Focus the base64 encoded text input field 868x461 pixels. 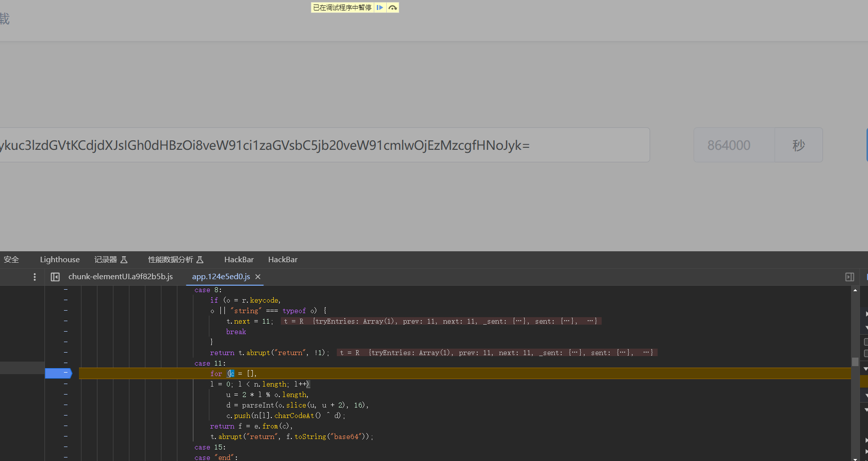(x=325, y=145)
